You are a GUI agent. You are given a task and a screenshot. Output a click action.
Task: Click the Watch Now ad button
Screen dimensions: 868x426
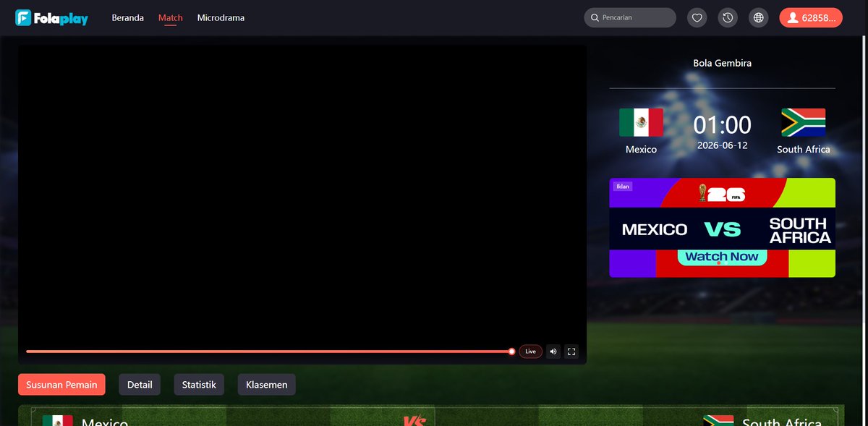pos(722,257)
